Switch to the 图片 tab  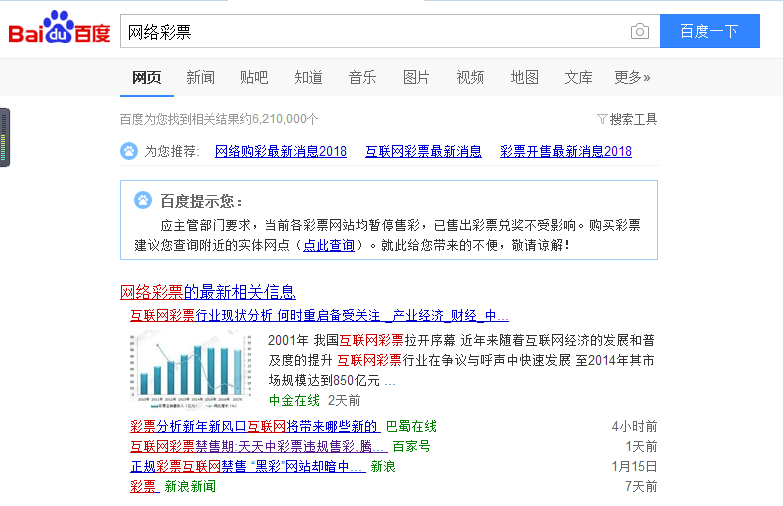point(416,77)
